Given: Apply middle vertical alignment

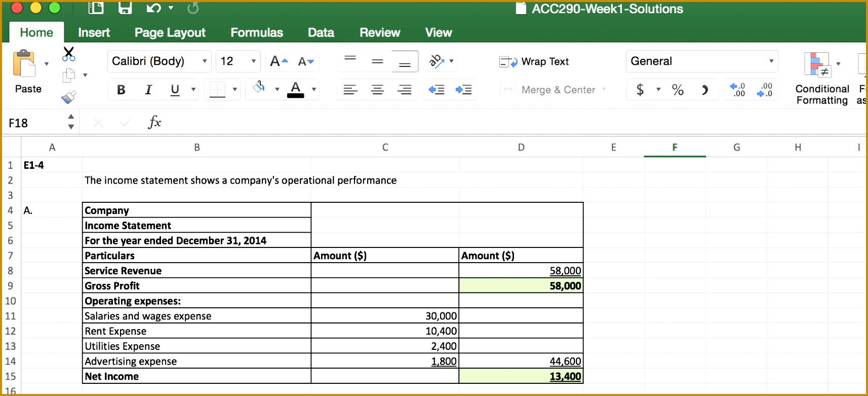Looking at the screenshot, I should click(377, 61).
